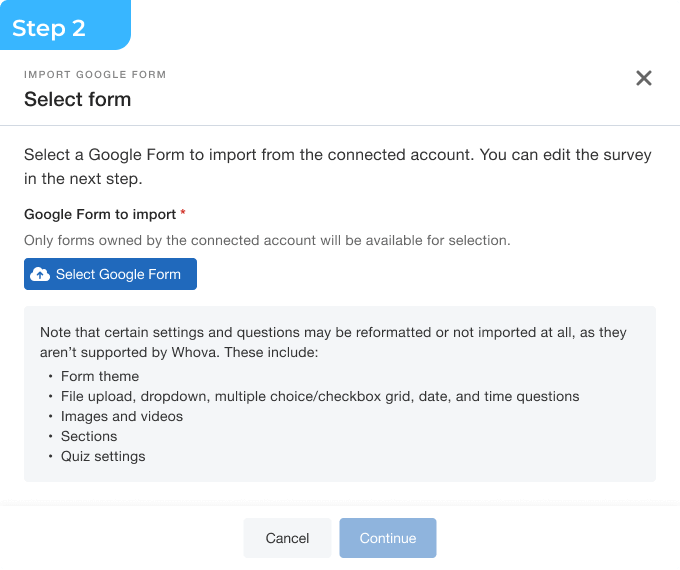Click the cloud upload icon

click(x=40, y=274)
